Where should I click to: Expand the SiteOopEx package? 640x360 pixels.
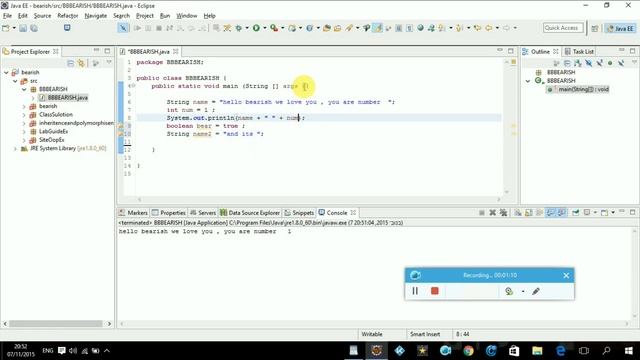point(24,140)
